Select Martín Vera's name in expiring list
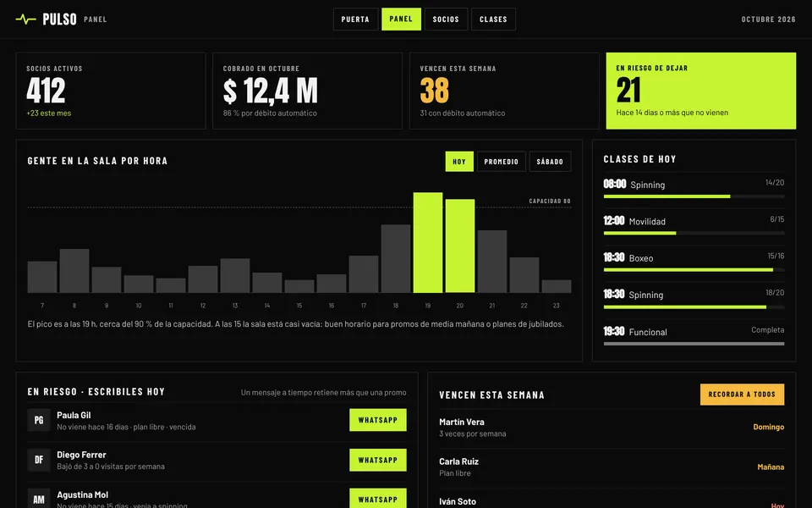The width and height of the screenshot is (812, 508). [x=462, y=422]
